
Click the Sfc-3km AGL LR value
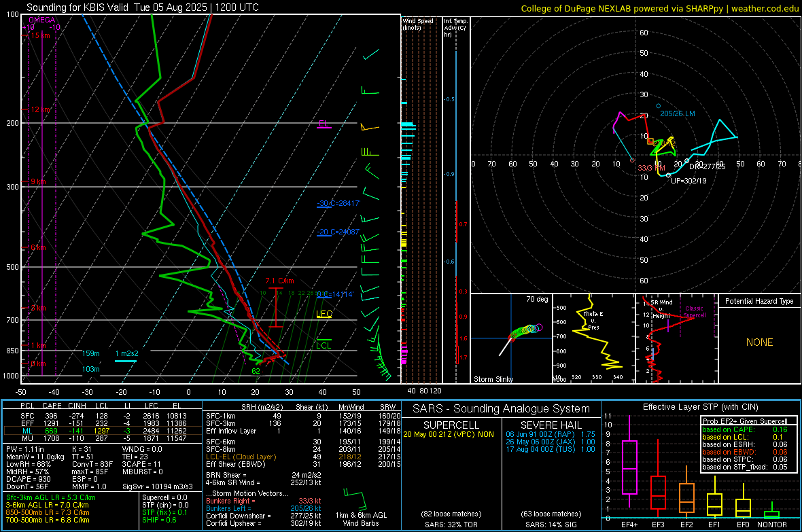coord(51,497)
